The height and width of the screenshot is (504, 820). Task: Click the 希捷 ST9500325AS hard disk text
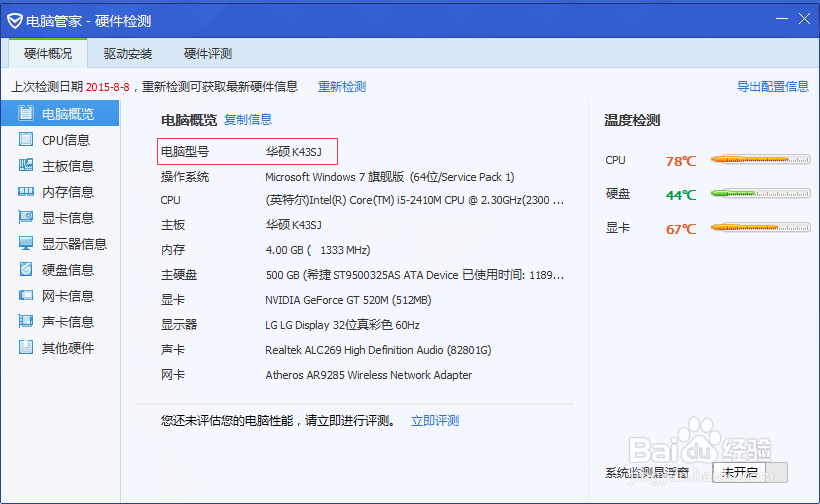[414, 275]
